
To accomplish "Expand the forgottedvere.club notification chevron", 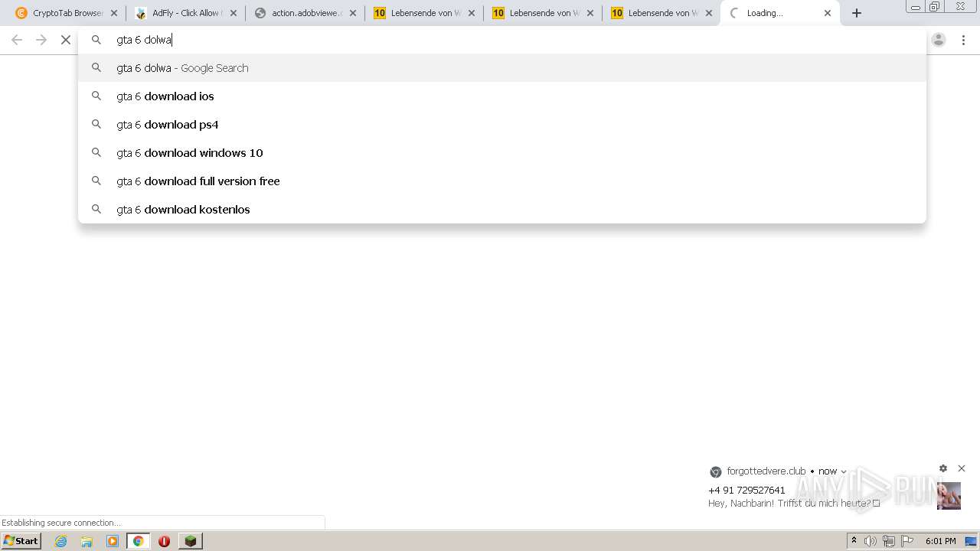I will 844,471.
